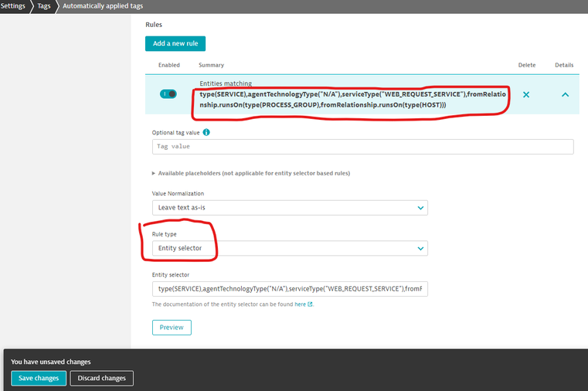Save changes in the unsaved changes bar
This screenshot has width=588, height=391.
coord(39,378)
